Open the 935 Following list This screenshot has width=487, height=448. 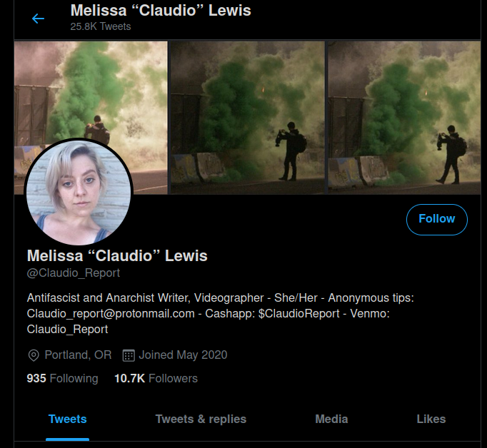[x=62, y=379]
